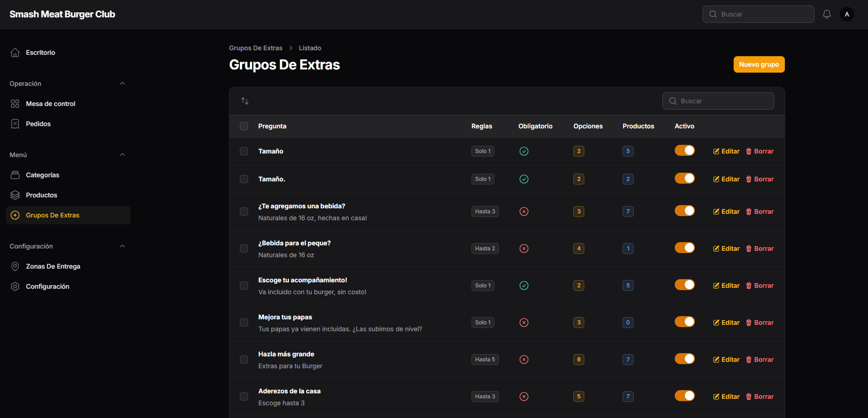Open the notifications bell icon
Image resolution: width=868 pixels, height=418 pixels.
(x=826, y=14)
